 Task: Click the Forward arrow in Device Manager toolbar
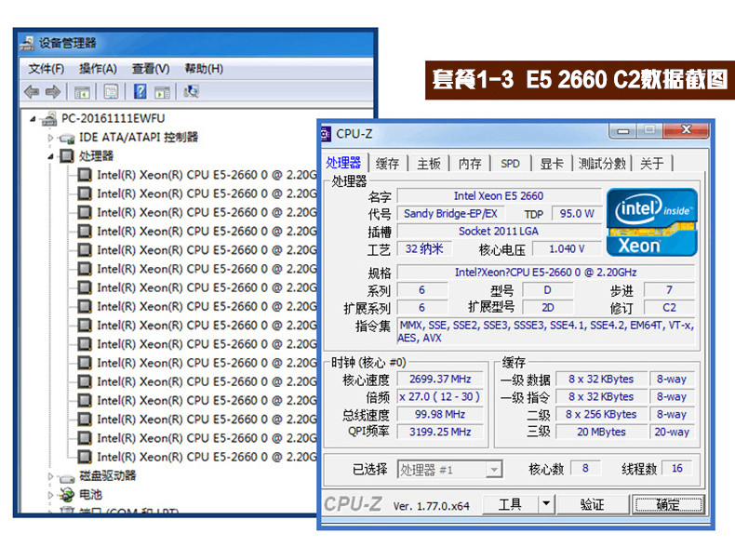pyautogui.click(x=52, y=91)
